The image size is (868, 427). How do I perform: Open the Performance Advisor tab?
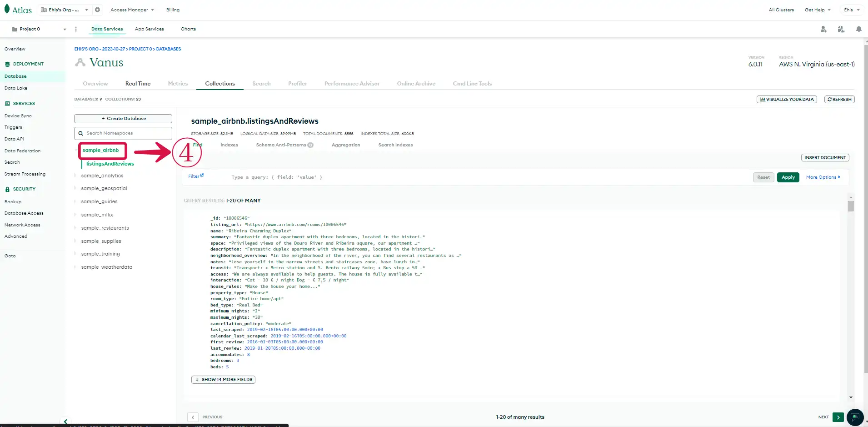[x=352, y=84]
